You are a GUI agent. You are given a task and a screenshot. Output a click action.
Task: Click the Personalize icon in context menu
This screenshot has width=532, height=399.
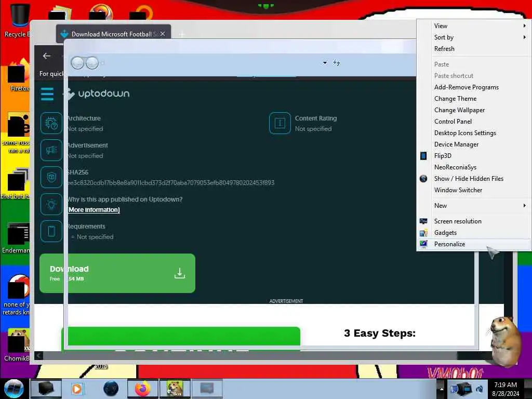coord(423,244)
